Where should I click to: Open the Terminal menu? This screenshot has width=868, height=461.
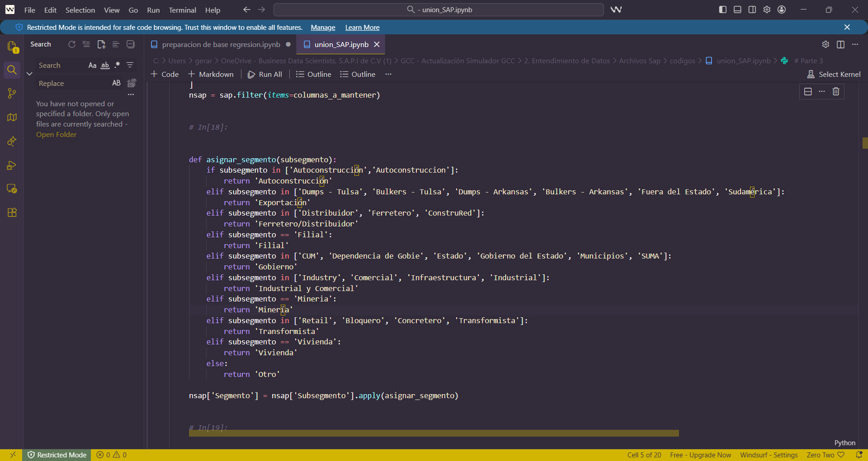[182, 10]
